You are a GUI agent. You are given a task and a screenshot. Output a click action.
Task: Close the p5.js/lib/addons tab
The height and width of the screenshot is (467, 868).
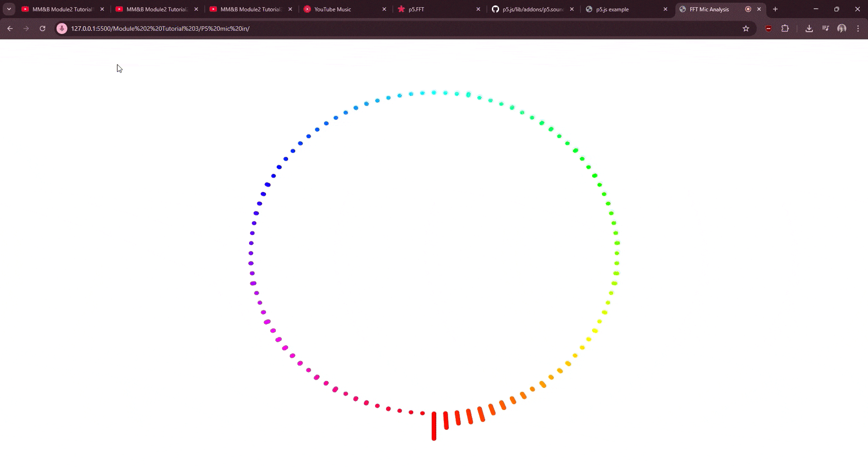click(x=572, y=9)
